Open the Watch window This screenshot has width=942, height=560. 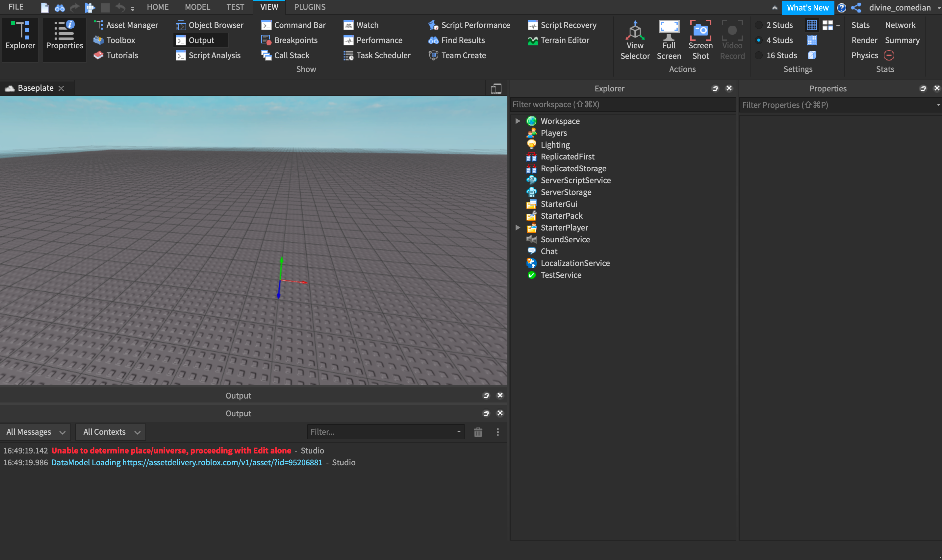(361, 25)
